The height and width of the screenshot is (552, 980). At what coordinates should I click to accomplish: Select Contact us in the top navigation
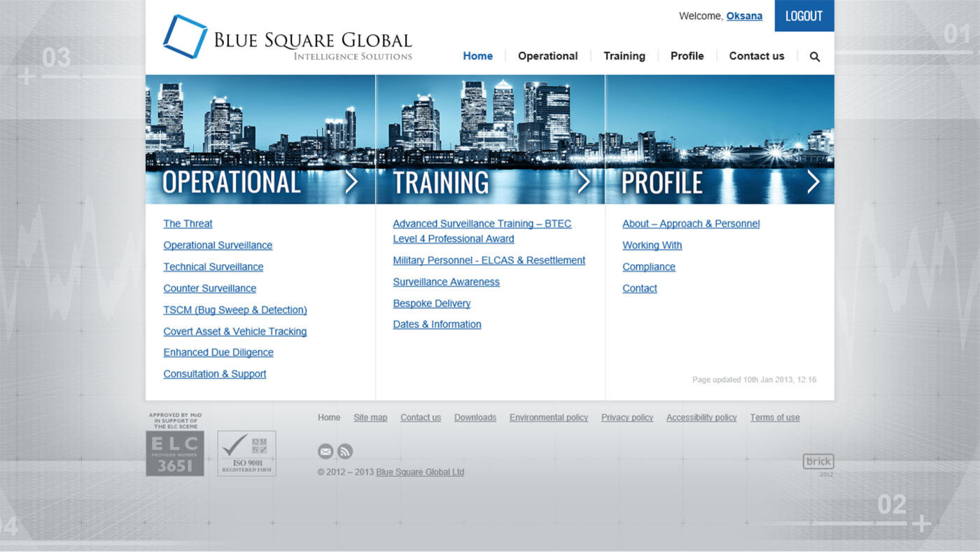coord(757,56)
